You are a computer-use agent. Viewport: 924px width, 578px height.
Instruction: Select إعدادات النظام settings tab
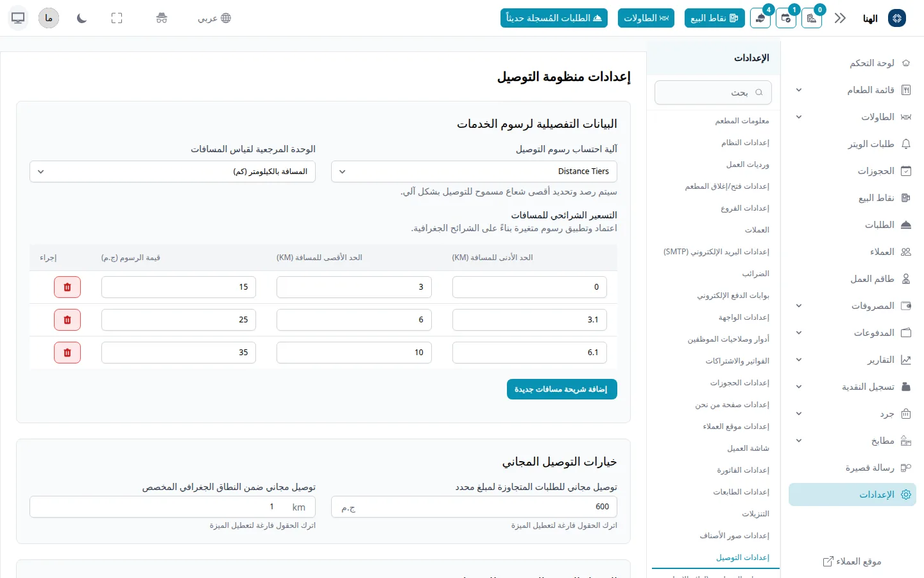tap(745, 143)
